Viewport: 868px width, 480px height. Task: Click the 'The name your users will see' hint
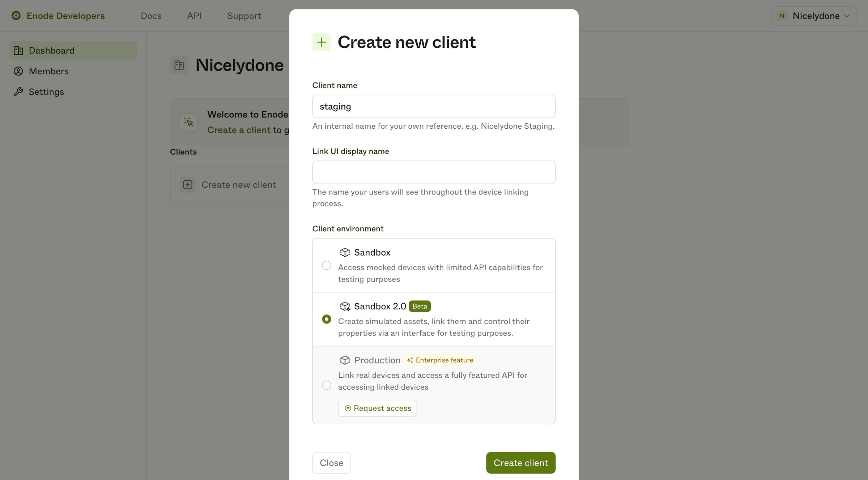click(x=420, y=198)
